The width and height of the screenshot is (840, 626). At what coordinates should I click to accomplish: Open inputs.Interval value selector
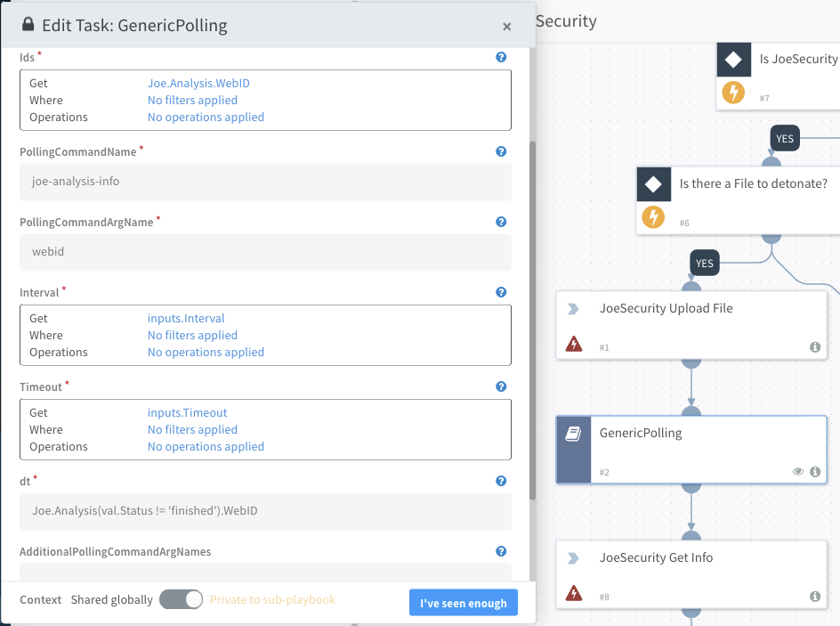click(x=186, y=318)
